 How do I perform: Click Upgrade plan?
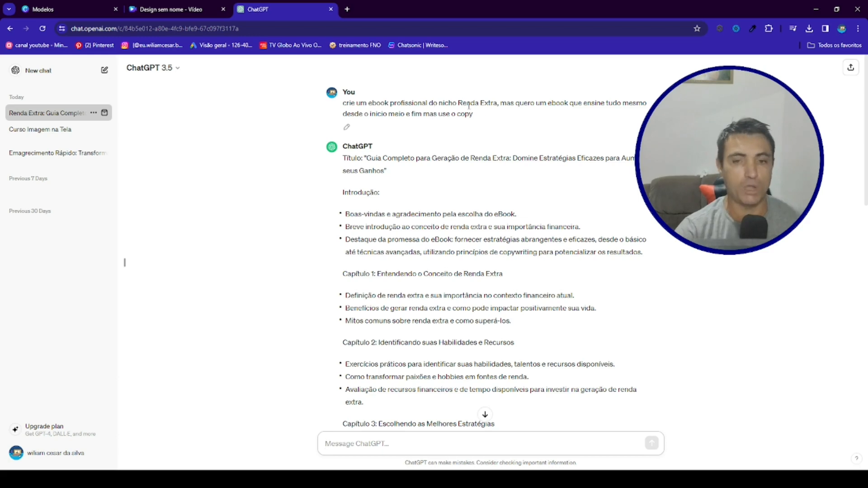tap(58, 429)
